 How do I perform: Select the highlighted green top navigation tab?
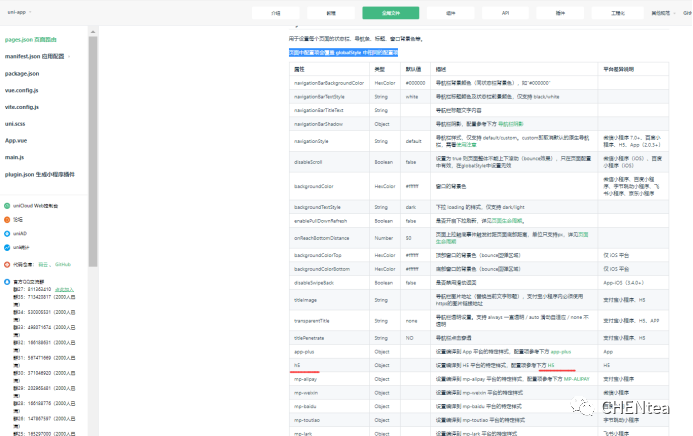384,14
